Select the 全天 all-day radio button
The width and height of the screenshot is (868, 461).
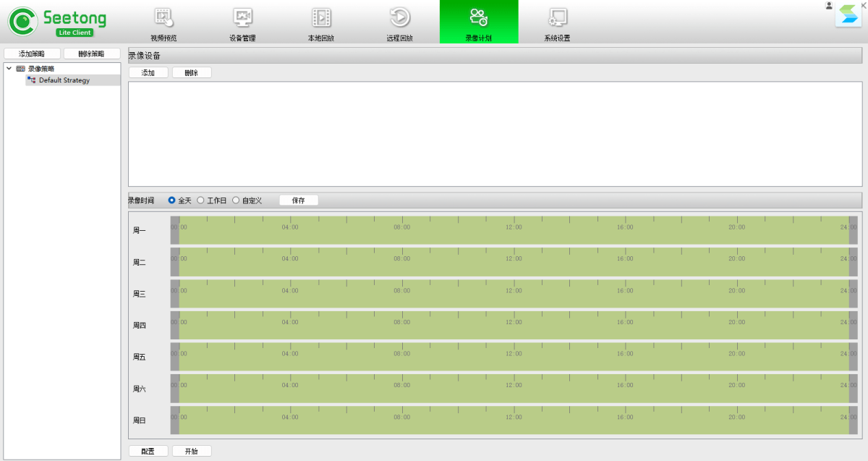pos(172,200)
